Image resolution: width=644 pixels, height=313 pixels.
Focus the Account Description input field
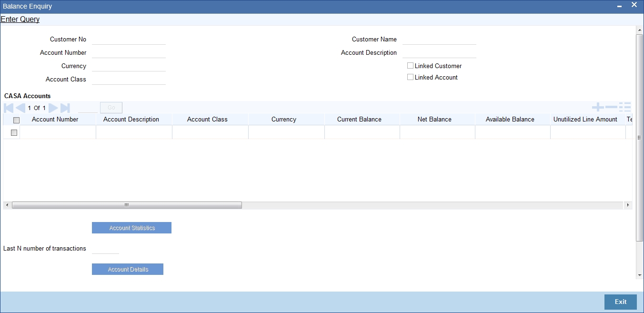[439, 53]
